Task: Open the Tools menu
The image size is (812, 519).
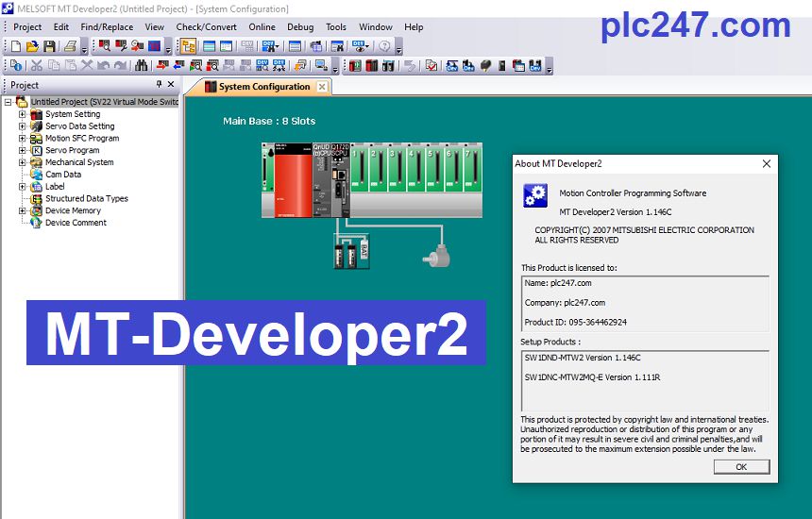Action: pos(335,27)
